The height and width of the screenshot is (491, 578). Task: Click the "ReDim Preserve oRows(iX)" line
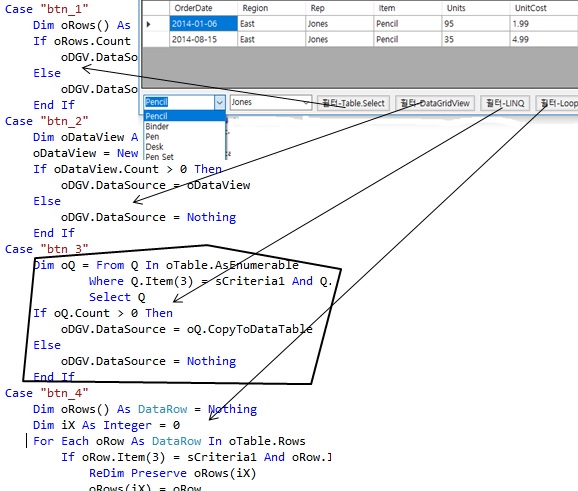(x=173, y=473)
